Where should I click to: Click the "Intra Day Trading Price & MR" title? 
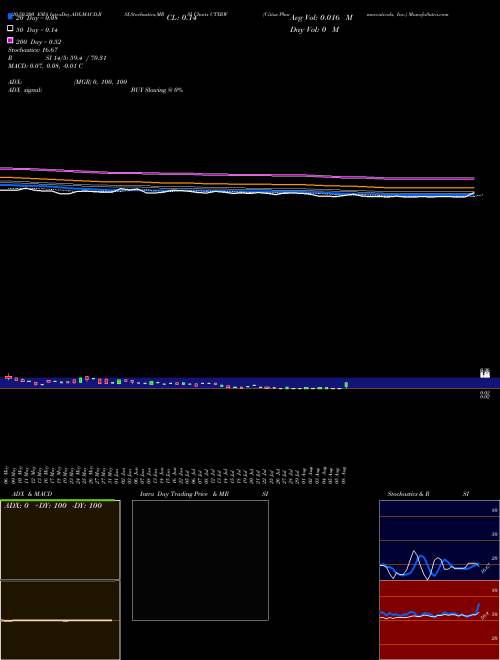[x=184, y=494]
